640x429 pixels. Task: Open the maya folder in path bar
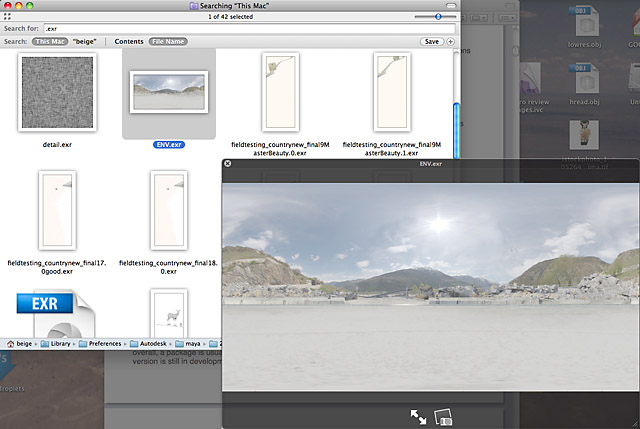(188, 344)
